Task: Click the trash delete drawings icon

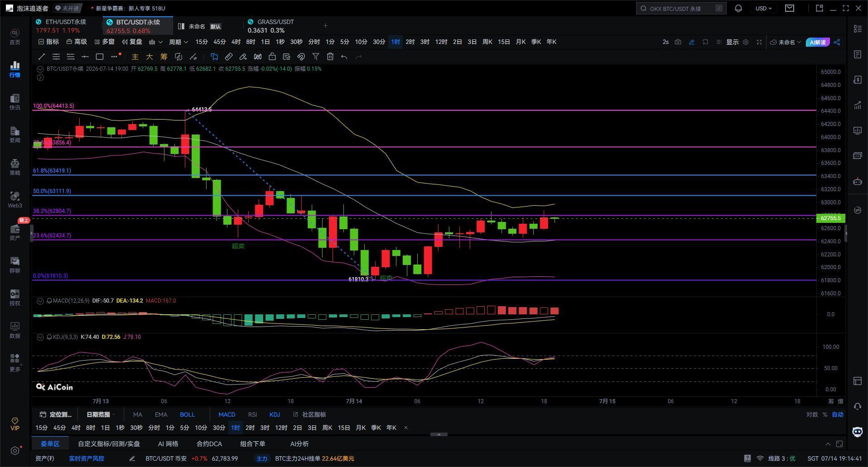Action: (x=330, y=57)
